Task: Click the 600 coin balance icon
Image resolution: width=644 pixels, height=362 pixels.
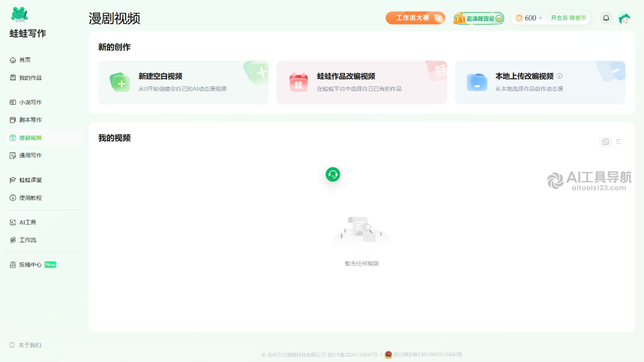Action: pyautogui.click(x=519, y=18)
